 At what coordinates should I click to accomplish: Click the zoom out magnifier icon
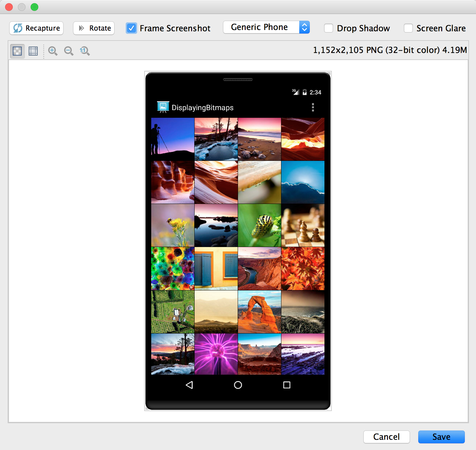tap(69, 51)
